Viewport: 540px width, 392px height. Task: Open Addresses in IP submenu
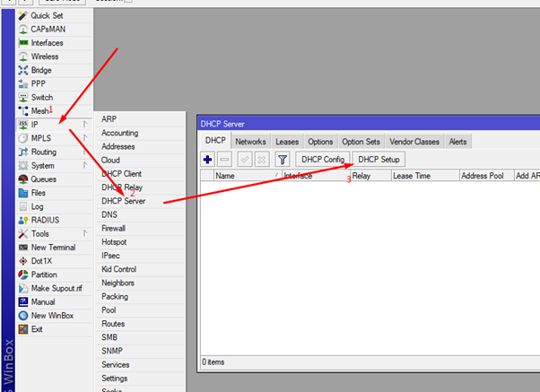[140, 147]
